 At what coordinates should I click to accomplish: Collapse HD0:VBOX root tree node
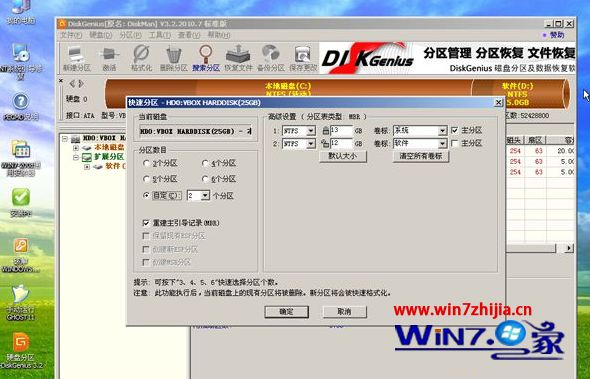click(x=65, y=139)
